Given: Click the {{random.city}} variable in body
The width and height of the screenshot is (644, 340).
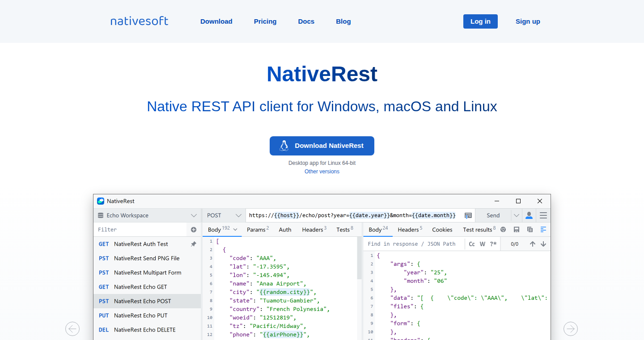Looking at the screenshot, I should pos(285,292).
